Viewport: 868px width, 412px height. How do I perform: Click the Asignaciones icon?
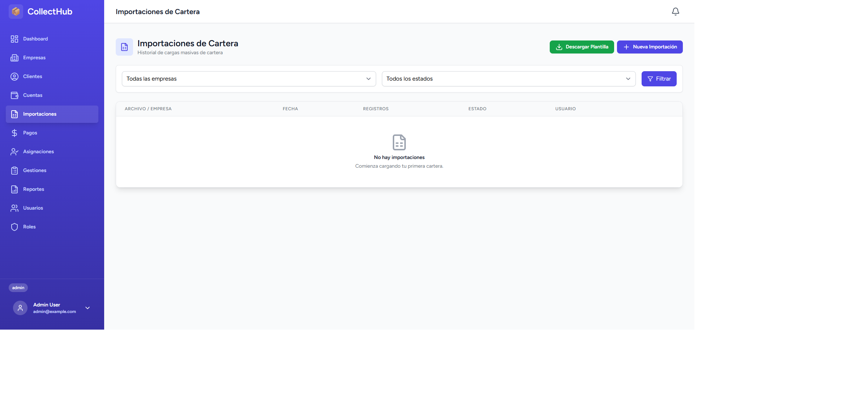tap(14, 151)
